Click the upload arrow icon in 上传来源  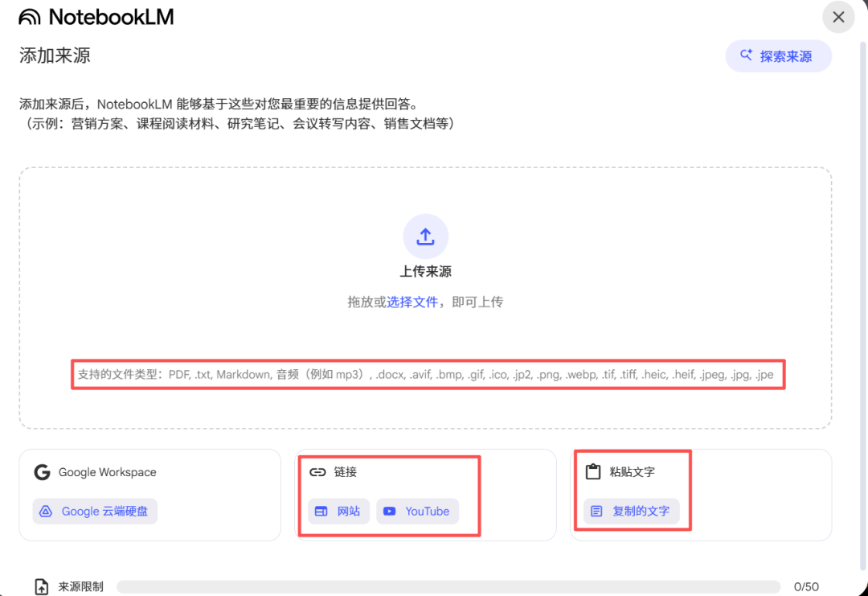pos(425,236)
